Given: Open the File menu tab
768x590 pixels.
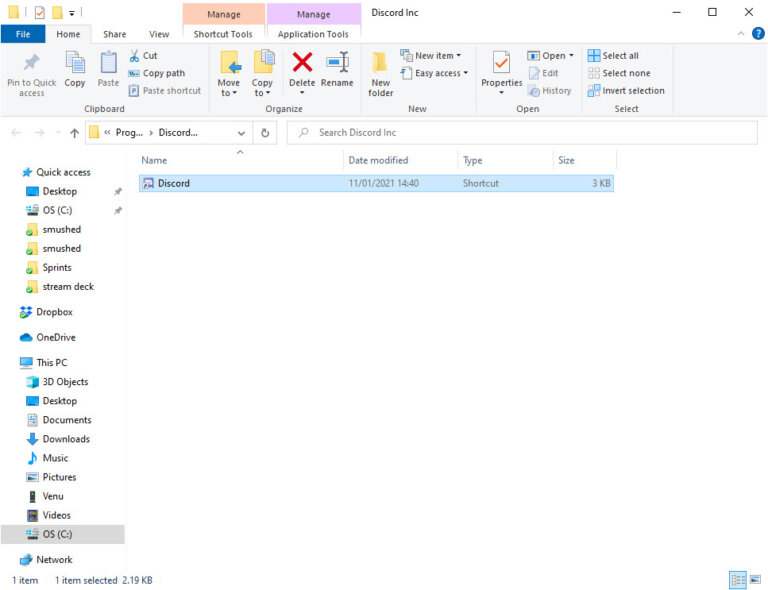Looking at the screenshot, I should point(22,34).
